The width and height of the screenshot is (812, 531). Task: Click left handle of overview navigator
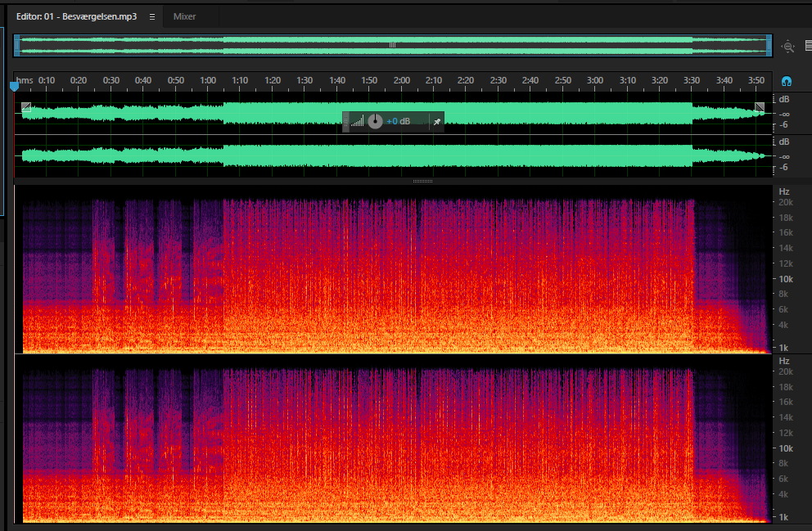pos(17,46)
